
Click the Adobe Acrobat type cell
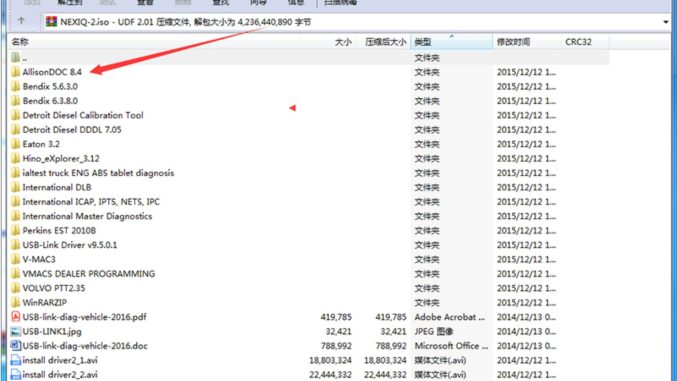[450, 317]
